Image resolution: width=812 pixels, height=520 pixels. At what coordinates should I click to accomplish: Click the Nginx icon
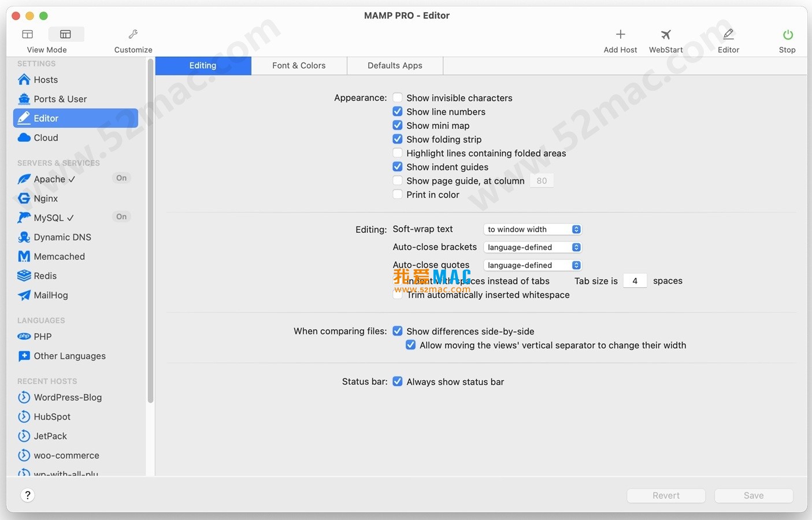24,198
